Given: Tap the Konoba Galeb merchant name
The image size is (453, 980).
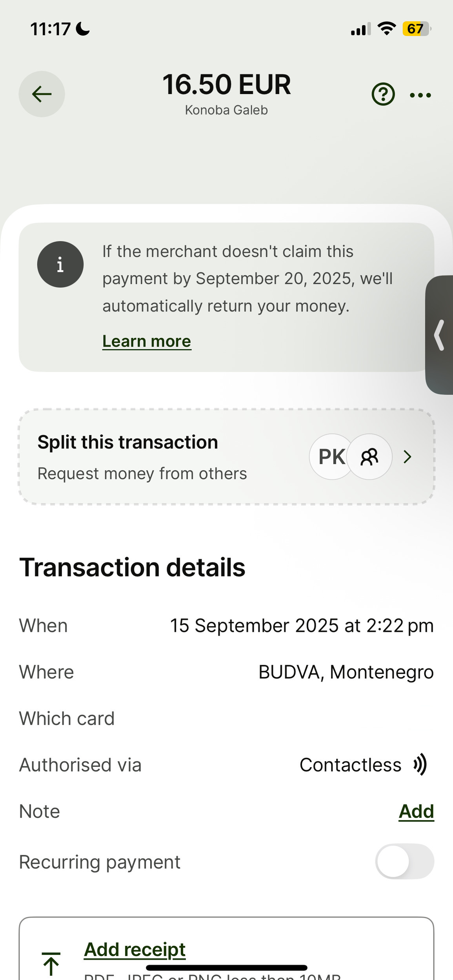Looking at the screenshot, I should pos(226,110).
